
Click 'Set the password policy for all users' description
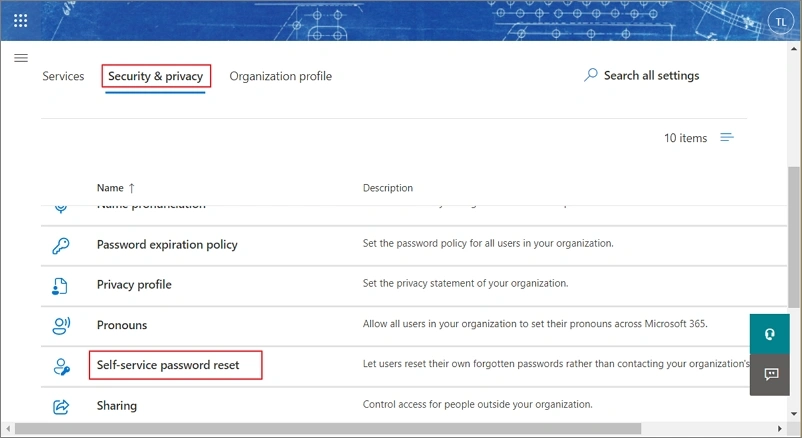(x=488, y=243)
